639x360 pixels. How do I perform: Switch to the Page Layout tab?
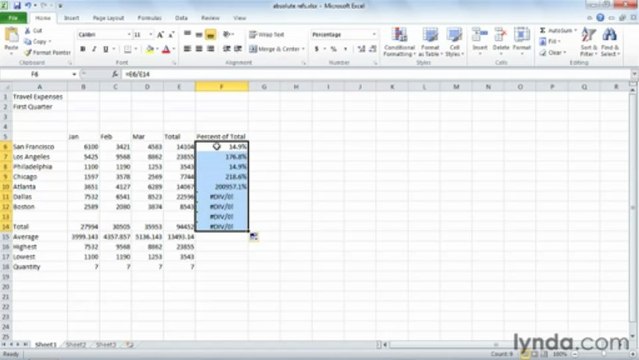point(108,18)
